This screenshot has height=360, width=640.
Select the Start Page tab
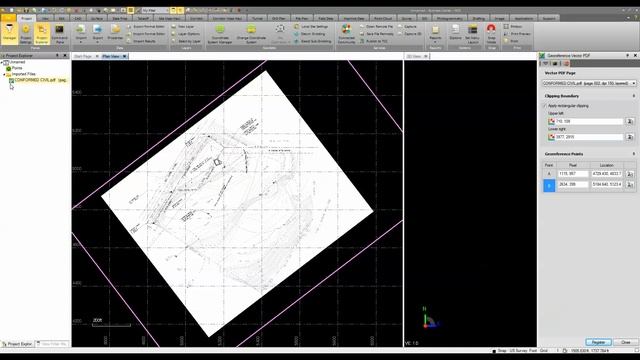click(x=83, y=56)
